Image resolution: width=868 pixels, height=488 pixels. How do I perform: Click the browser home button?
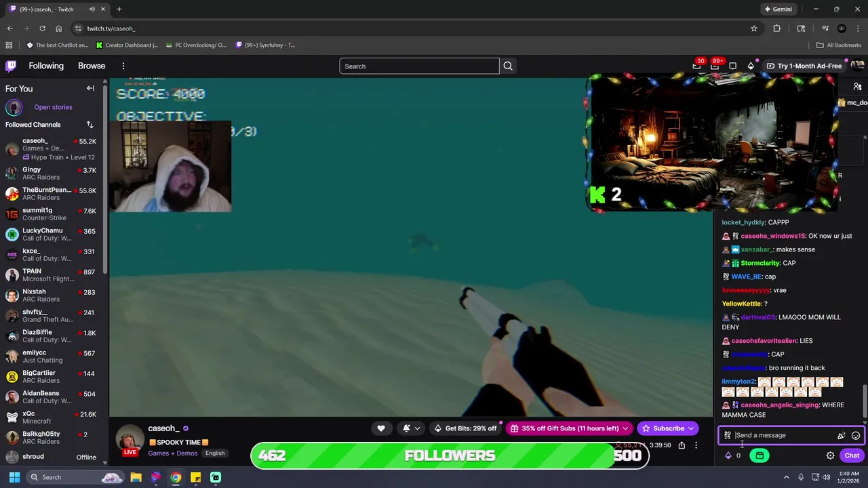(x=59, y=28)
